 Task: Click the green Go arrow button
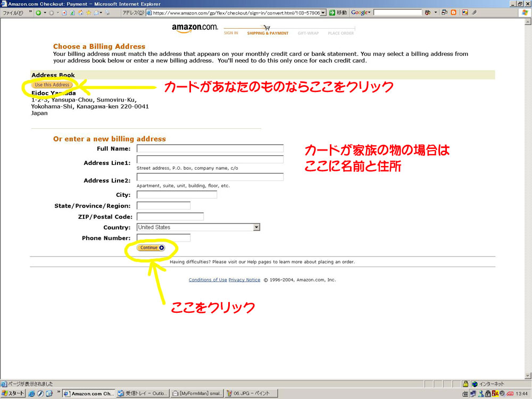[x=332, y=13]
